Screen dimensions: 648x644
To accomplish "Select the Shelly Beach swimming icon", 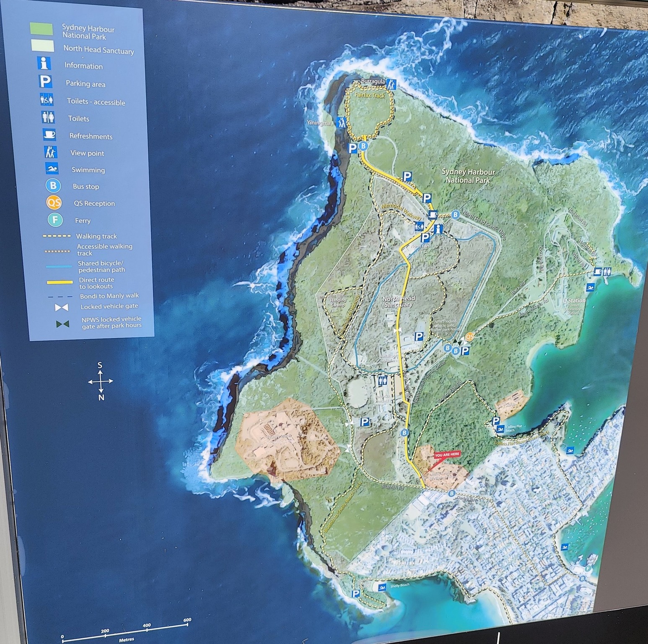I will [x=382, y=587].
